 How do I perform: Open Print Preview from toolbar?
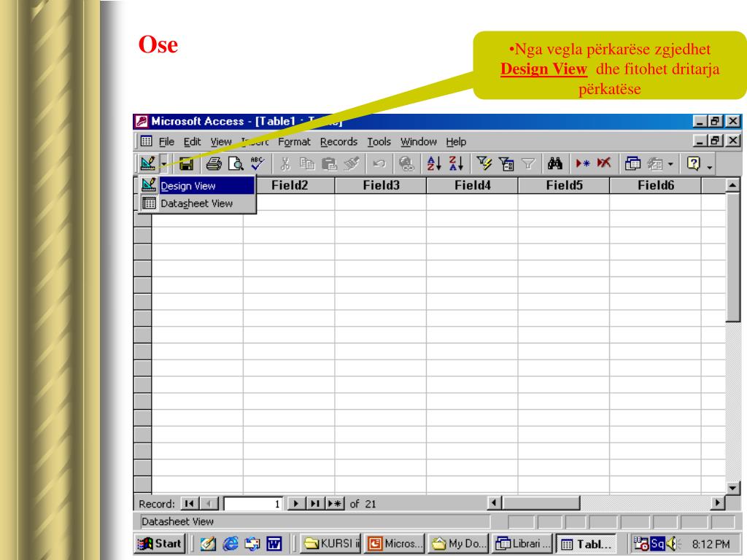236,164
